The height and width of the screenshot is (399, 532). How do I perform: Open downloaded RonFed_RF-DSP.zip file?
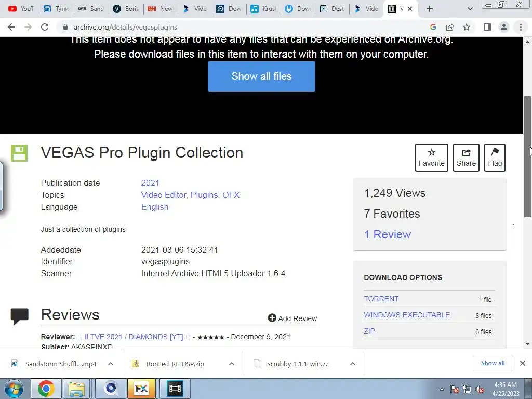coord(168,364)
